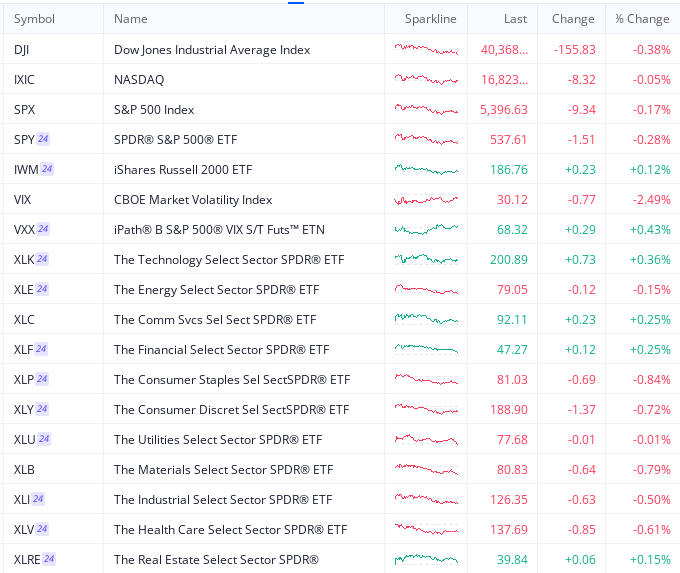
Task: Click the 24-hour badge next to VXX
Action: coord(43,229)
